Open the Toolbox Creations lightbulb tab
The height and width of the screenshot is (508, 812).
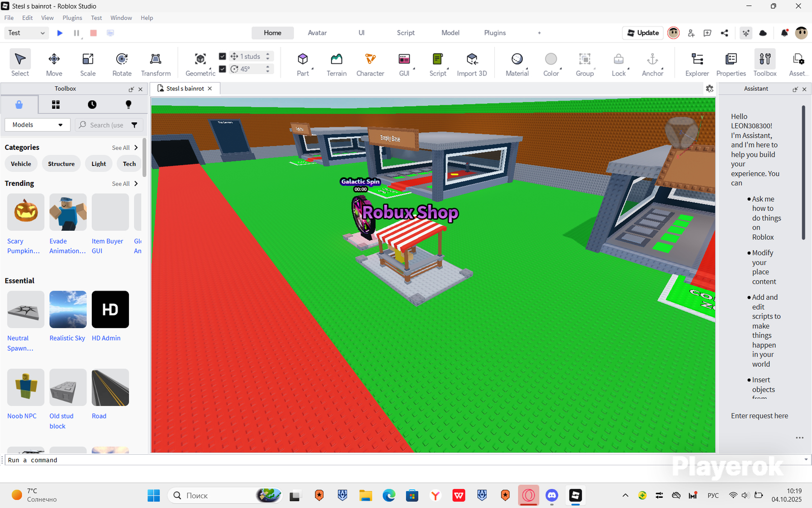click(128, 105)
